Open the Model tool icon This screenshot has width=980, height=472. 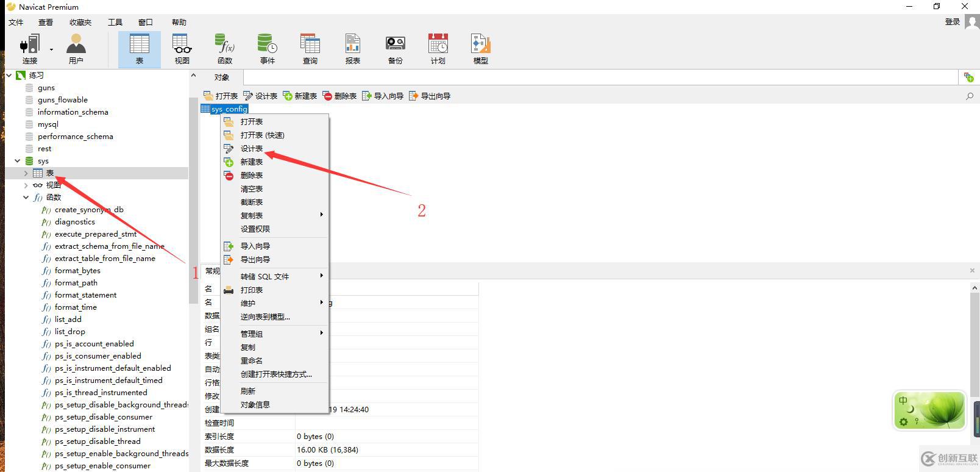(481, 49)
